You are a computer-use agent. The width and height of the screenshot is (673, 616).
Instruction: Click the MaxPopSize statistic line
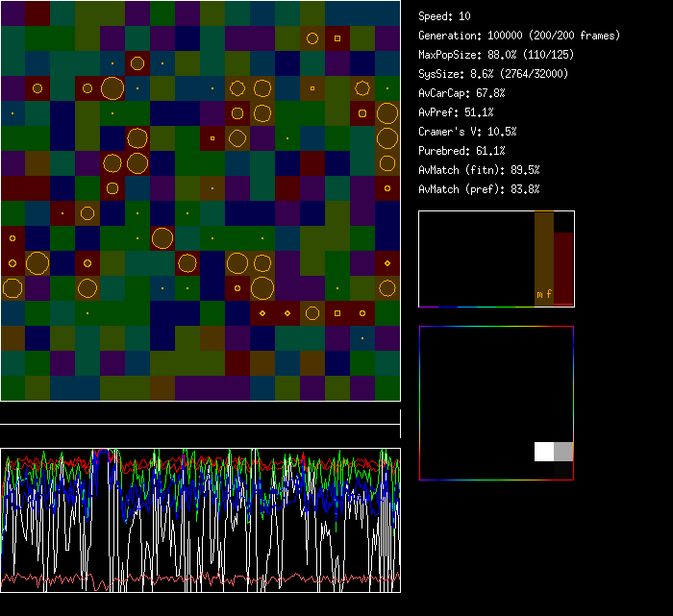coord(497,55)
